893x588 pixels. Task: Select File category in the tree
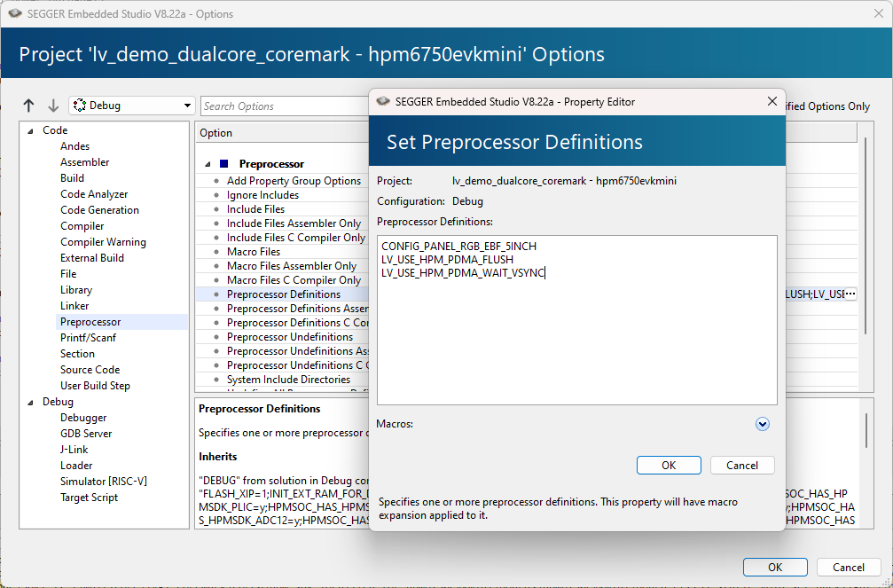68,274
